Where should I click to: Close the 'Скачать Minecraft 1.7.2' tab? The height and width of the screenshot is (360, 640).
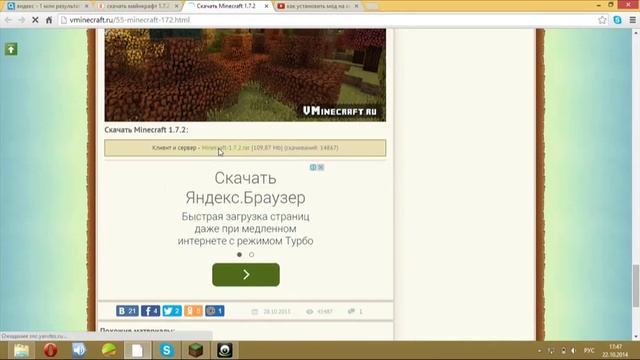coord(267,6)
